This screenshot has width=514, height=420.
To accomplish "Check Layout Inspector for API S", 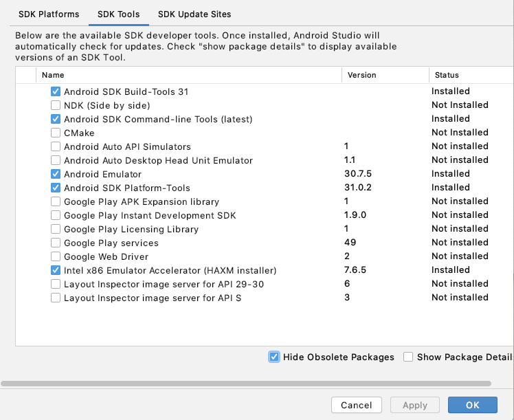I will click(56, 298).
